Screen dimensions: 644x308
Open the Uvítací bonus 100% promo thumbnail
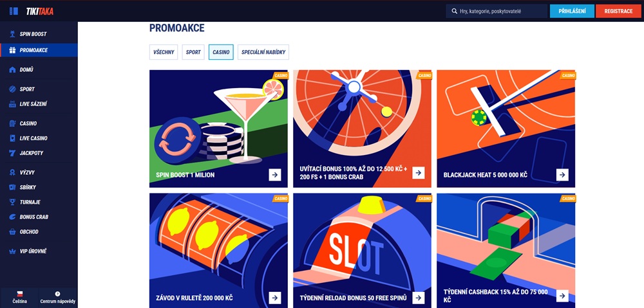[x=362, y=129]
